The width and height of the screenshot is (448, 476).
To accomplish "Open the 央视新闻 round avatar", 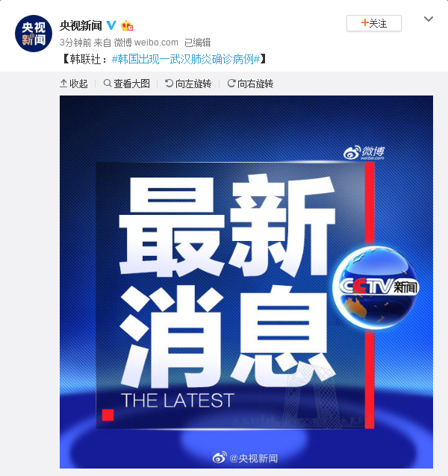I will point(34,34).
